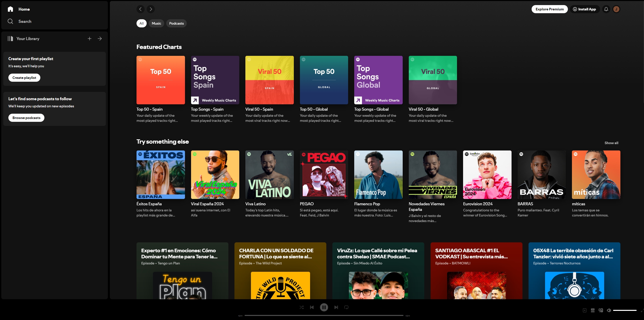Screen dimensions: 644x320
Task: Open the Viral 50 - Spain cover
Action: click(269, 80)
